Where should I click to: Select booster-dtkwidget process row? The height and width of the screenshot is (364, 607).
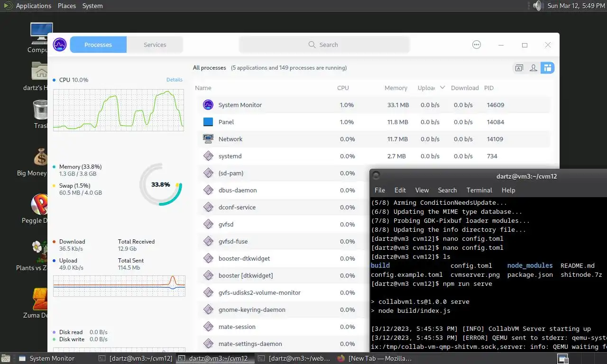[283, 258]
